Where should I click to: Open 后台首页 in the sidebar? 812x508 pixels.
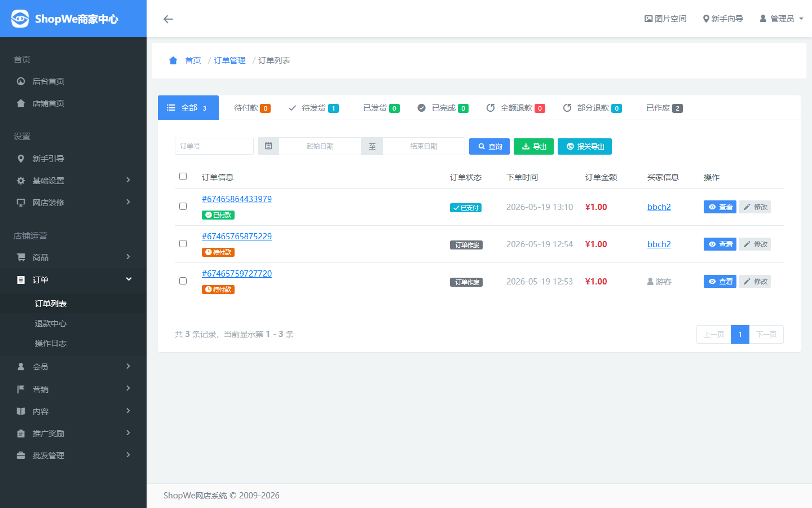point(73,81)
